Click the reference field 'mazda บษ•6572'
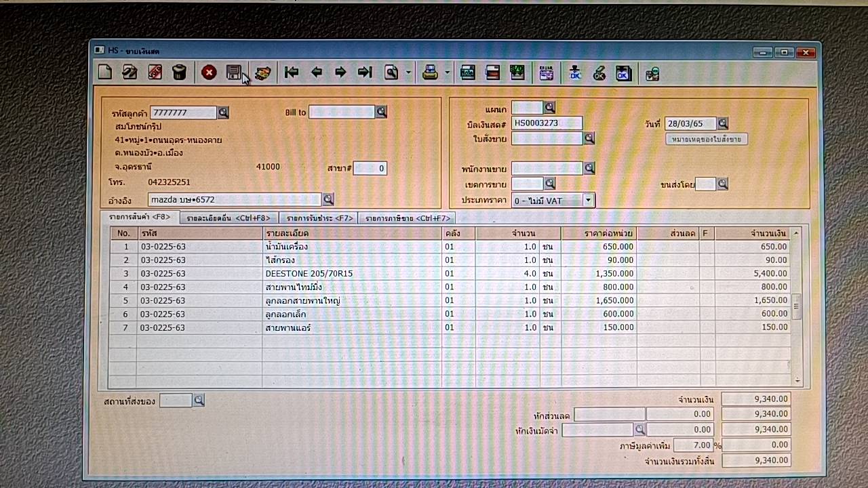Viewport: 868px width, 488px height. (x=235, y=199)
